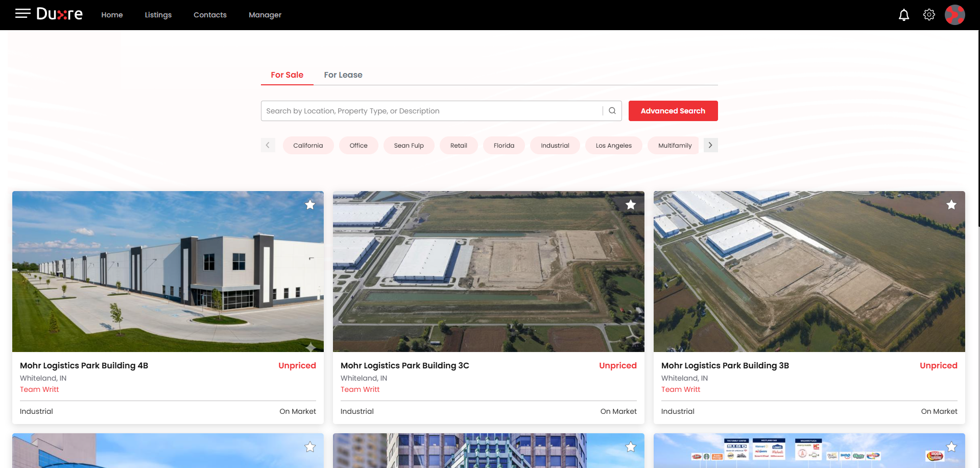Switch to the For Lease tab
Image resolution: width=980 pixels, height=468 pixels.
click(343, 75)
